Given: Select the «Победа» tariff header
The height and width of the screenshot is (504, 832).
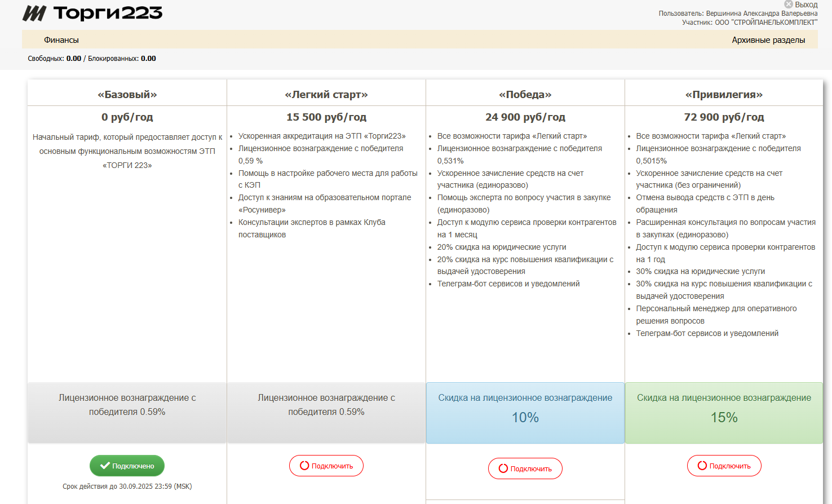Looking at the screenshot, I should pos(525,95).
